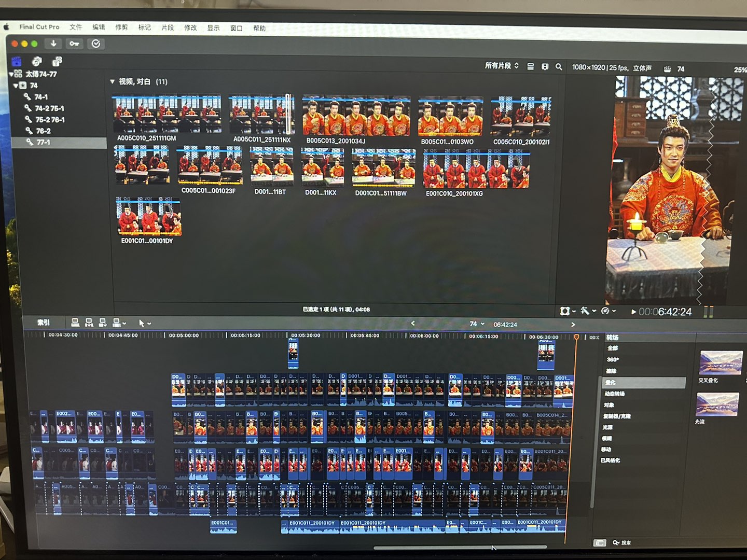747x560 pixels.
Task: Click the append clip to storyline button
Action: 103,323
